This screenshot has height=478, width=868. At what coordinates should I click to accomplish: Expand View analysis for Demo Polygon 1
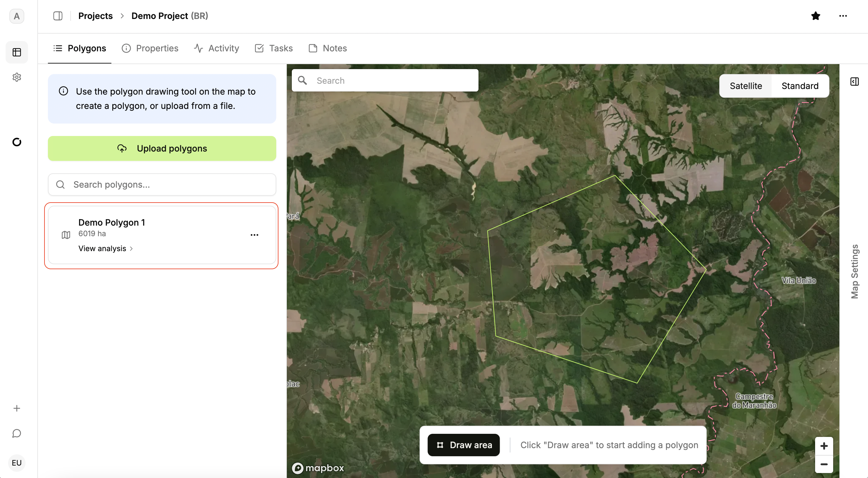[105, 248]
